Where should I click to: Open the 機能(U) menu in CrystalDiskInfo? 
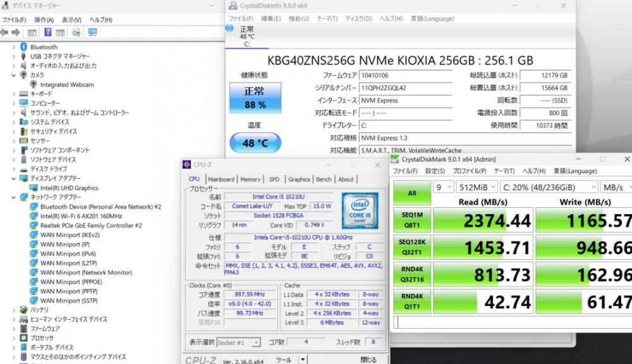click(x=298, y=19)
